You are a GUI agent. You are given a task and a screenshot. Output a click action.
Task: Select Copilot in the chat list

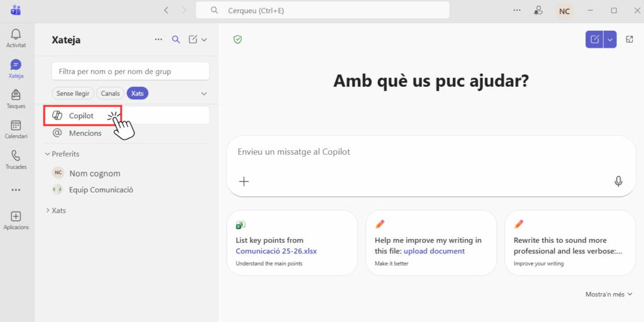coord(81,116)
